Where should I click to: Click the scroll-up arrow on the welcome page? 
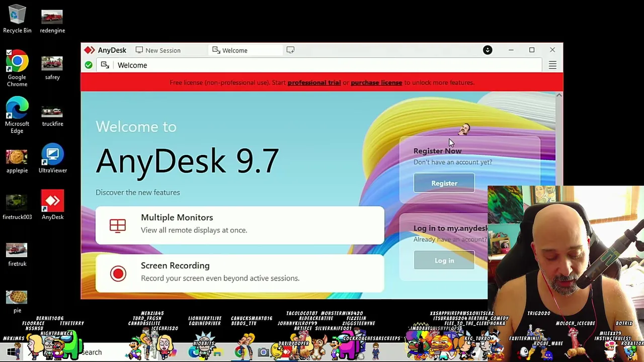point(559,95)
